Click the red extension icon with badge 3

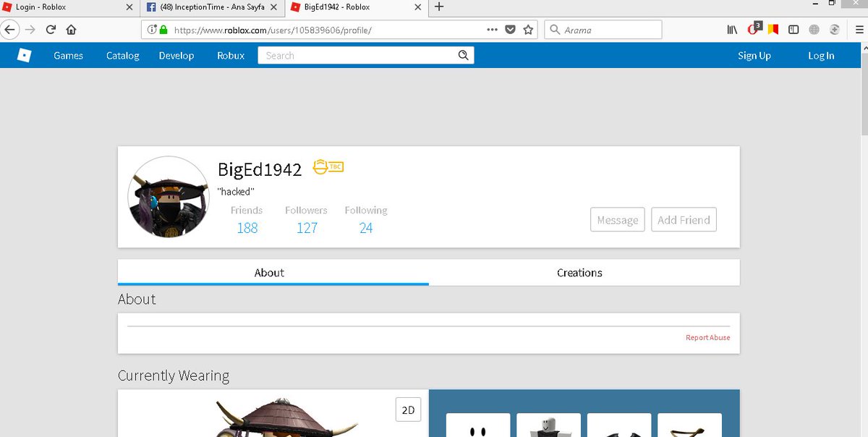pos(753,29)
